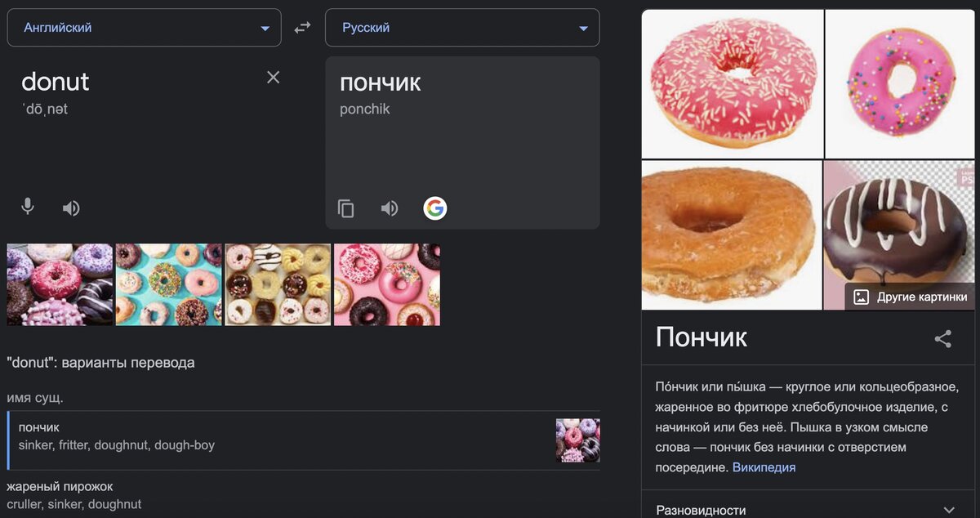980x518 pixels.
Task: Open the Русский target language dropdown
Action: [x=462, y=28]
